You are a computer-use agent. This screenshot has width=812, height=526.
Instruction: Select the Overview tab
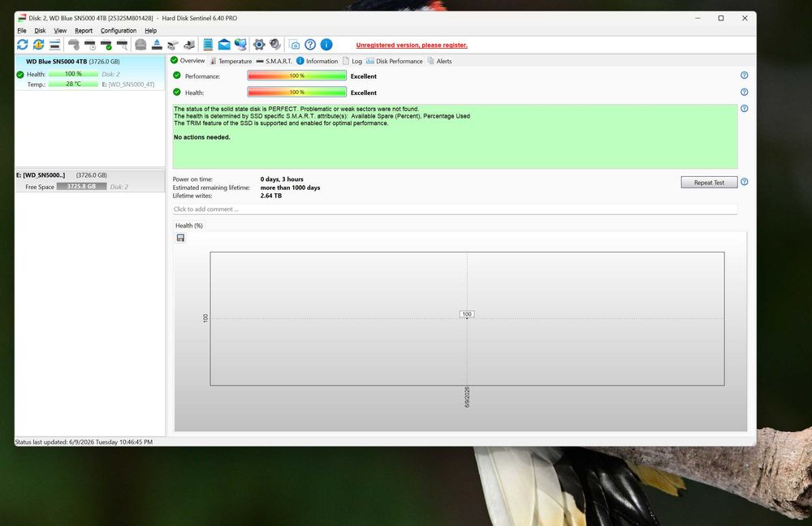[188, 61]
